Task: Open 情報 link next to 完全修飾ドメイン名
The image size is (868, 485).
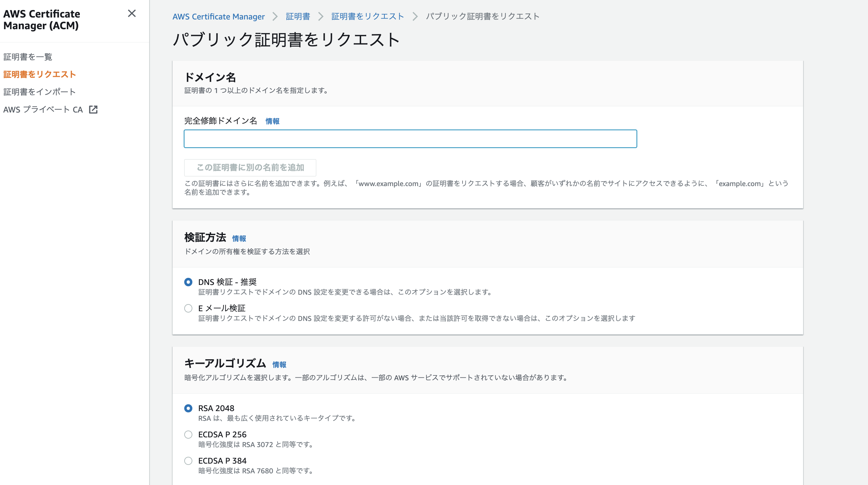Action: (272, 121)
